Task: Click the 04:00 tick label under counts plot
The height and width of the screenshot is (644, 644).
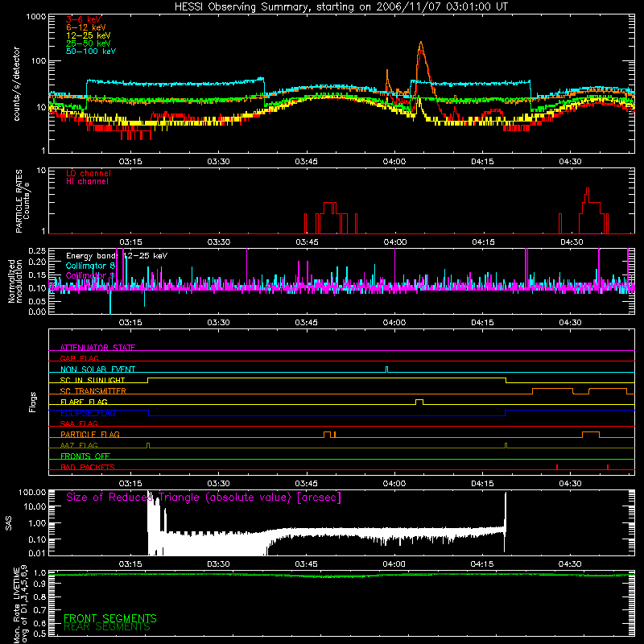Action: coord(394,162)
